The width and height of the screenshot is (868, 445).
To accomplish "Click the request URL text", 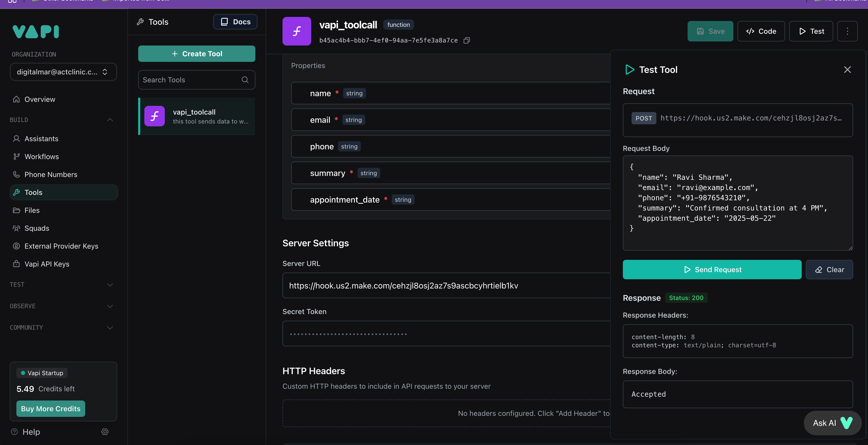I will click(751, 118).
